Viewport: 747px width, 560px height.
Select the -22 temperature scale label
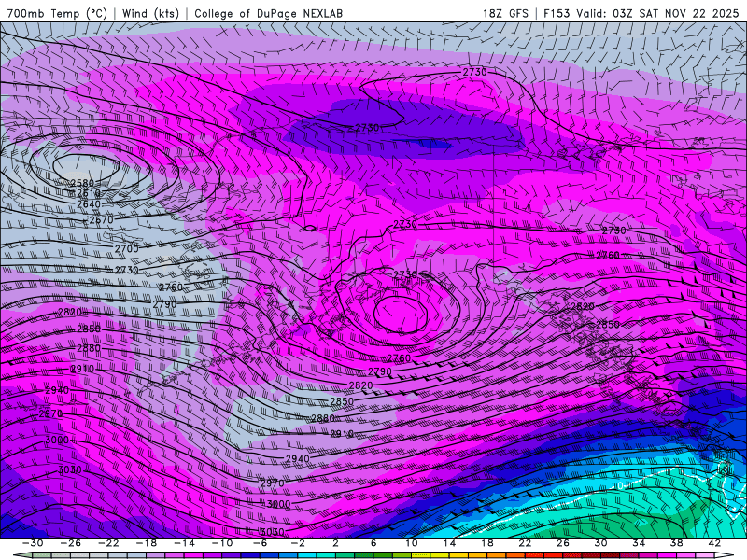tap(108, 543)
